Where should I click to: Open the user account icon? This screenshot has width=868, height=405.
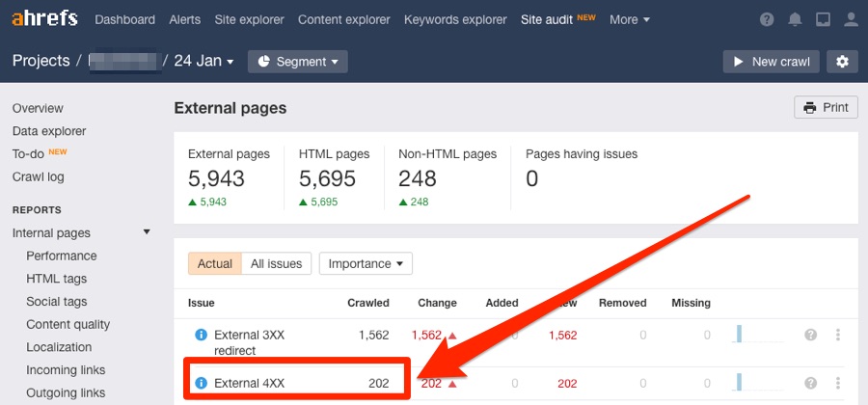pos(851,20)
